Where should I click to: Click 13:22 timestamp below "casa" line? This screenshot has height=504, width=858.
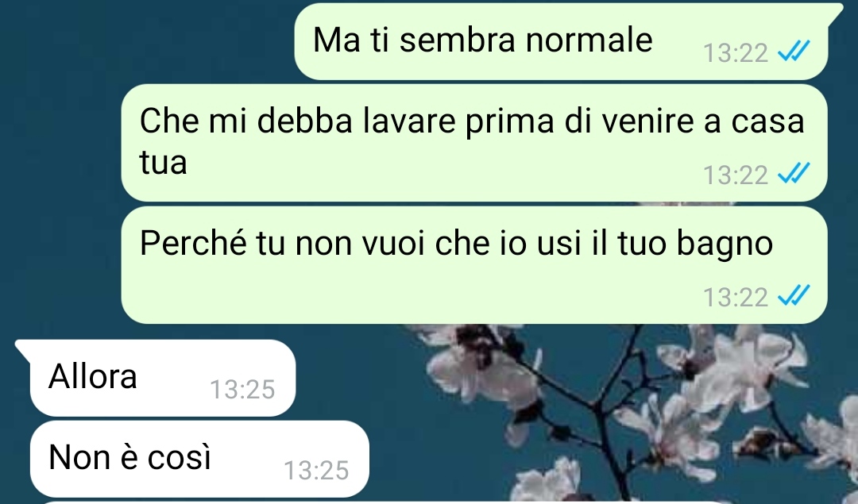click(736, 175)
